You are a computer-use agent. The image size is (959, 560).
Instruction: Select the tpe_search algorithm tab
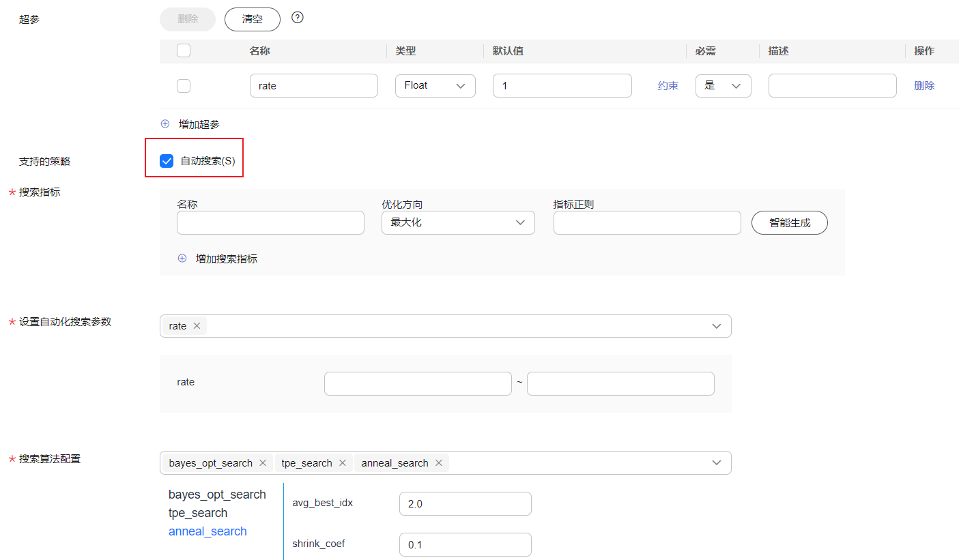198,513
